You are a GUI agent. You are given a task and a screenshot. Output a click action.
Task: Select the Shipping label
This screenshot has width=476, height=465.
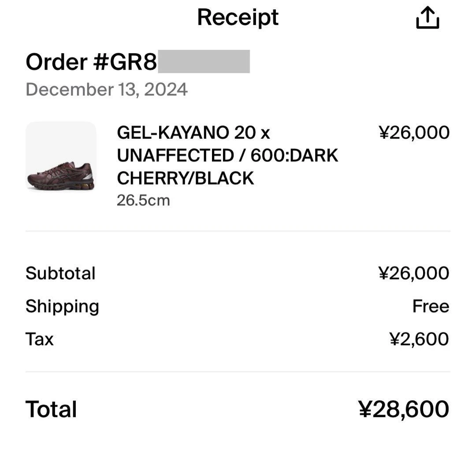[x=62, y=306]
